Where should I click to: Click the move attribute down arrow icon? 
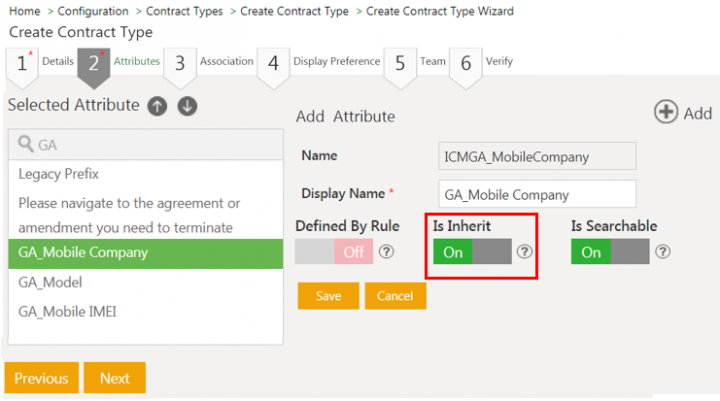click(x=187, y=106)
